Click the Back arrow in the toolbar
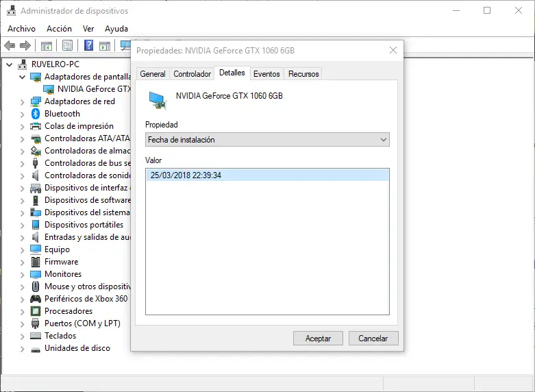The width and height of the screenshot is (535, 392). click(x=10, y=45)
